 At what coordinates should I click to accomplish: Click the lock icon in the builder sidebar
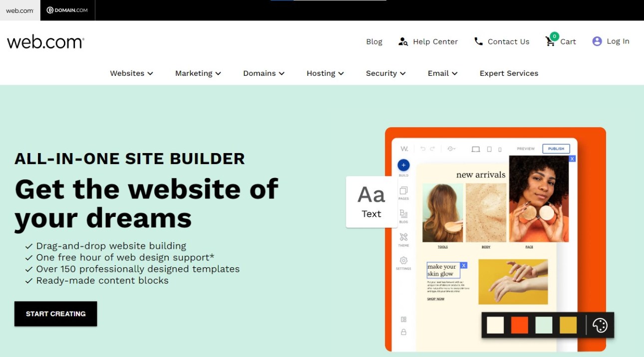pos(403,332)
